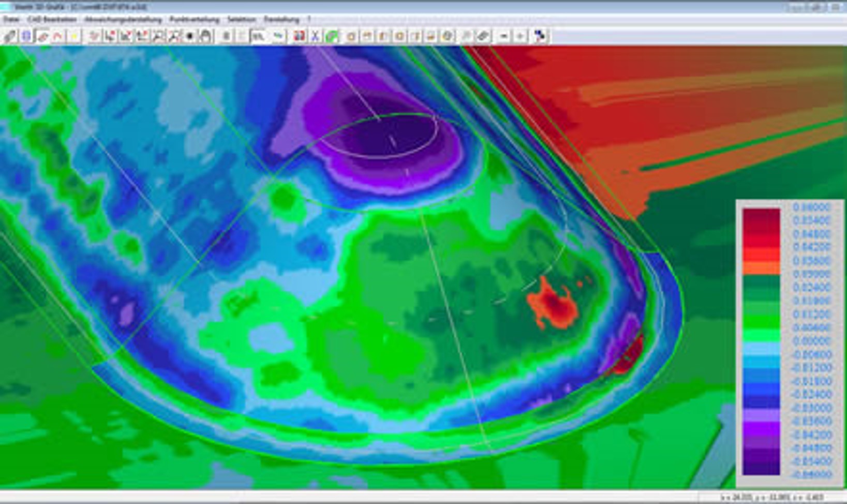The width and height of the screenshot is (847, 504).
Task: Click the red arc curve icon
Action: coord(58,36)
